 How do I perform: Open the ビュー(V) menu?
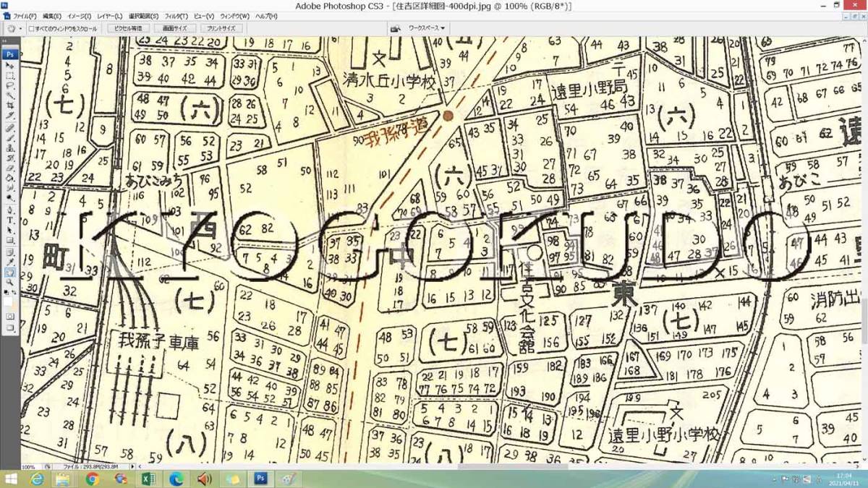tap(204, 16)
